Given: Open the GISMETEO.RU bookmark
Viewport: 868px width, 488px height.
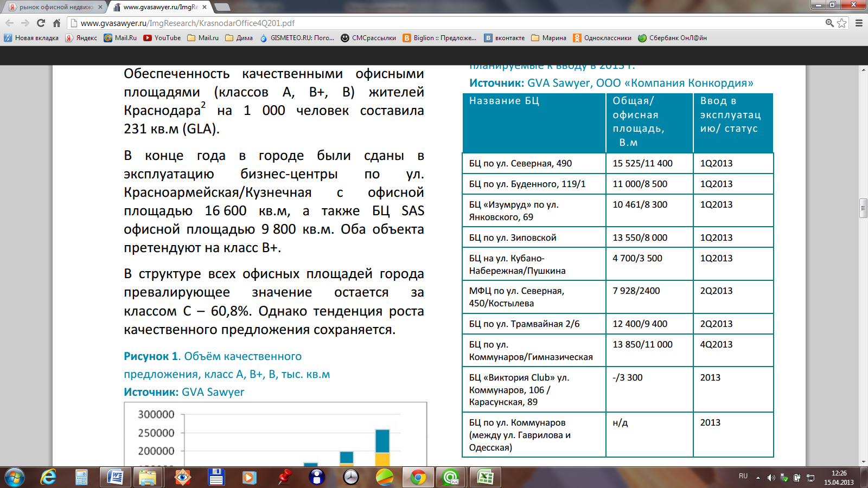Looking at the screenshot, I should tap(297, 38).
